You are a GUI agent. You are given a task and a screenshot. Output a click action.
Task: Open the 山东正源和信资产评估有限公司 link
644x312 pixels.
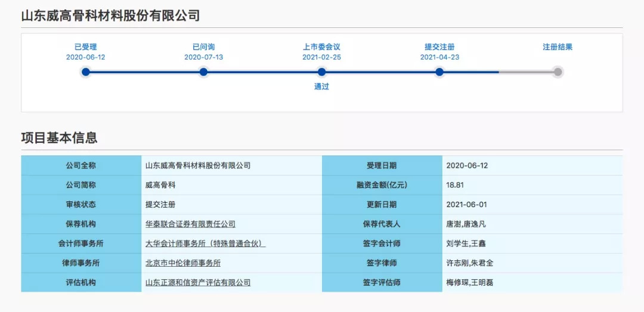coord(197,282)
